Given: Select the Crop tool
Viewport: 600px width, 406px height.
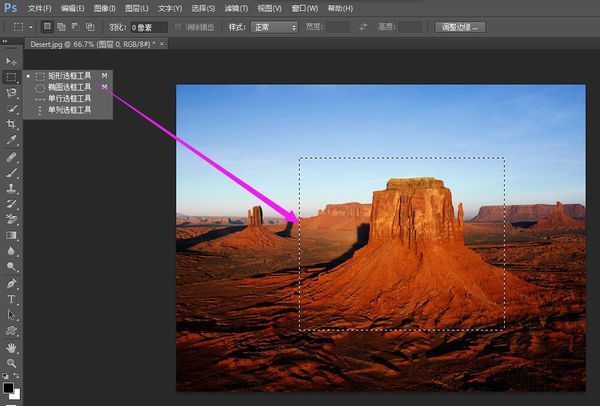Looking at the screenshot, I should (x=12, y=124).
